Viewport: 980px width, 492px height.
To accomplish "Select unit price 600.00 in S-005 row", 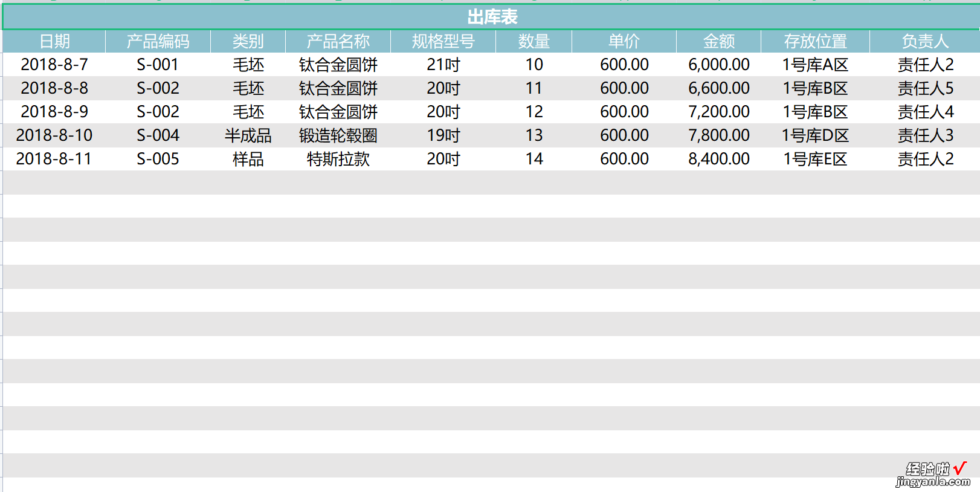I will 624,159.
